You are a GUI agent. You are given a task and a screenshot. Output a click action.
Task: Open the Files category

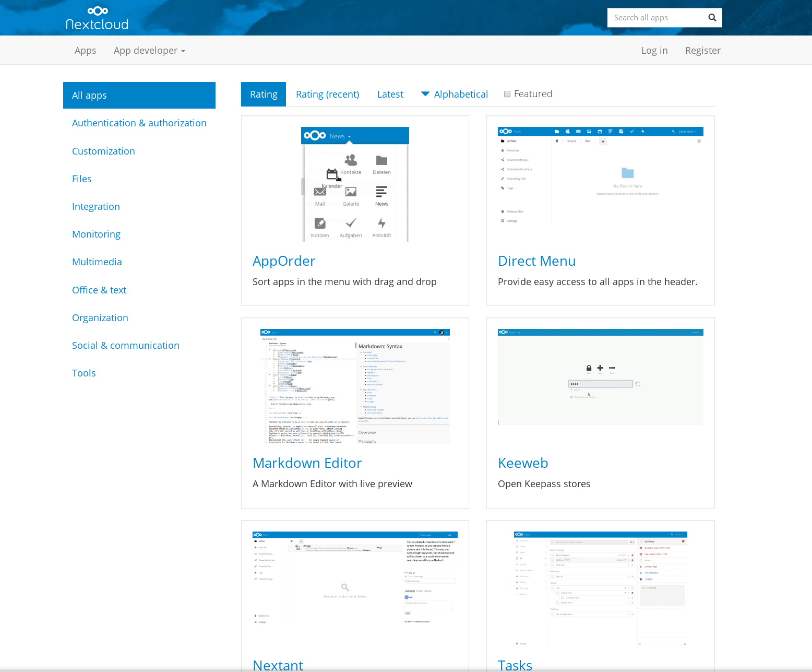click(x=82, y=179)
